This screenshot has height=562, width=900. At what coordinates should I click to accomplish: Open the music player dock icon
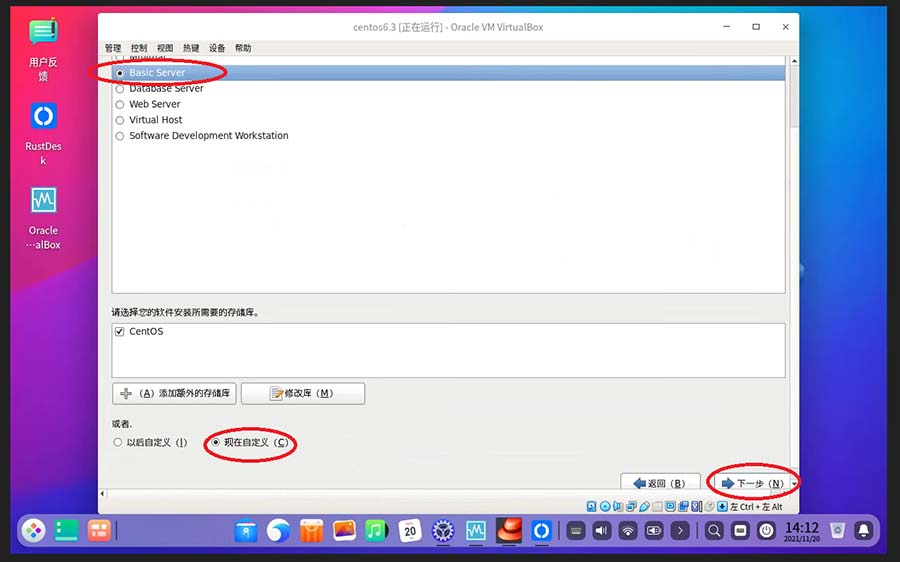pyautogui.click(x=377, y=530)
